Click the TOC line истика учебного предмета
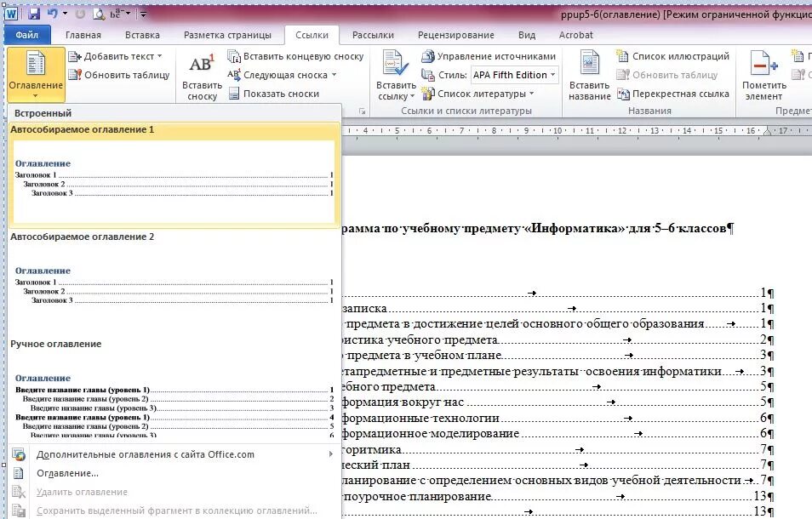The width and height of the screenshot is (812, 519). point(558,339)
